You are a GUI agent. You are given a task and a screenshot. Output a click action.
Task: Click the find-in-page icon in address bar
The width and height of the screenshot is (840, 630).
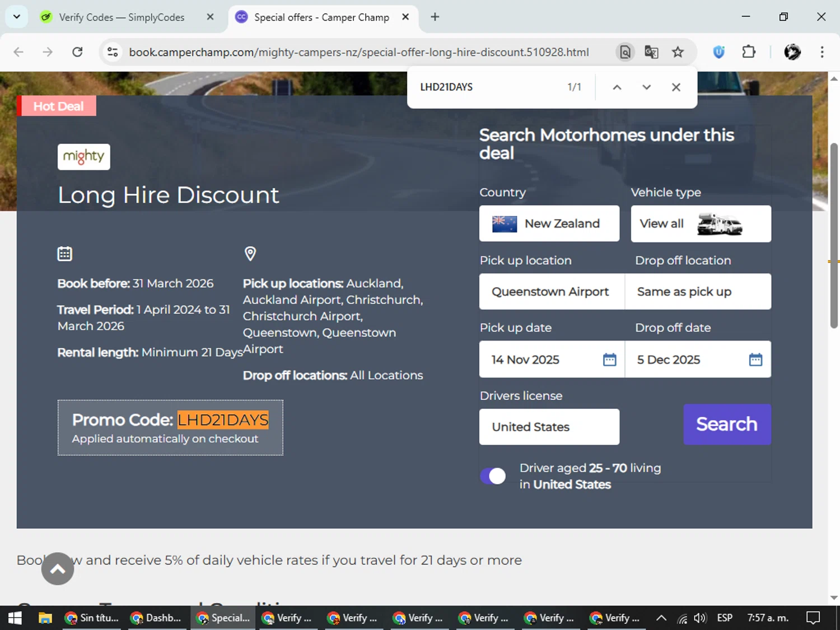pos(625,52)
